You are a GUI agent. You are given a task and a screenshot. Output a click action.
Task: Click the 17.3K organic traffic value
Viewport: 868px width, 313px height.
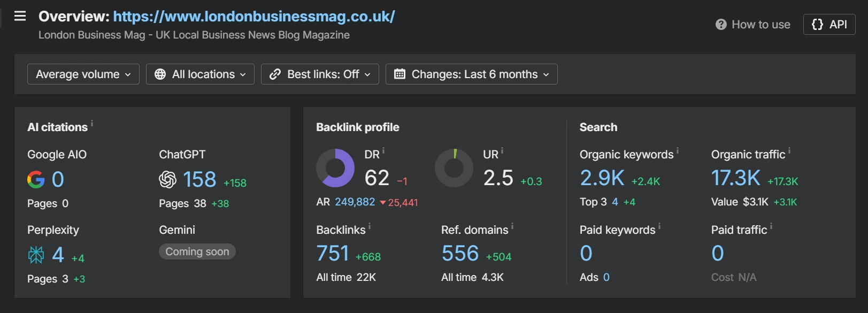coord(735,178)
